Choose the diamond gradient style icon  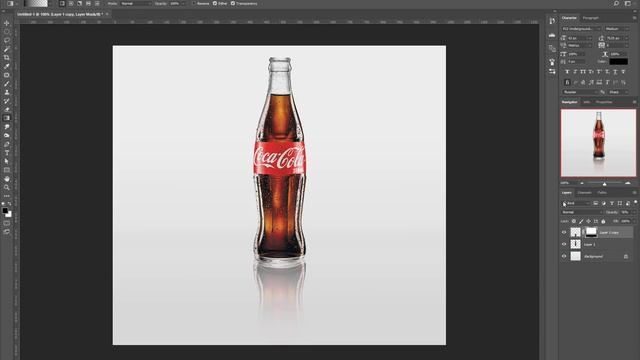click(97, 3)
